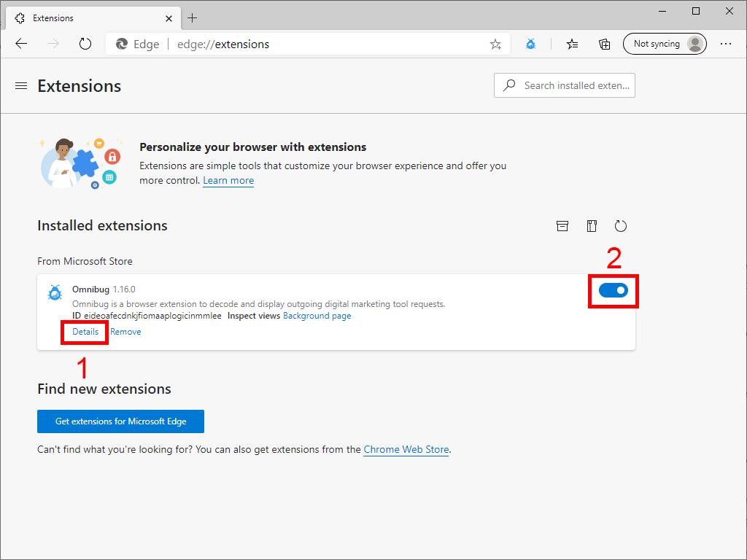Click the Load unpacked box icon
Viewport: 747px width, 560px height.
562,226
